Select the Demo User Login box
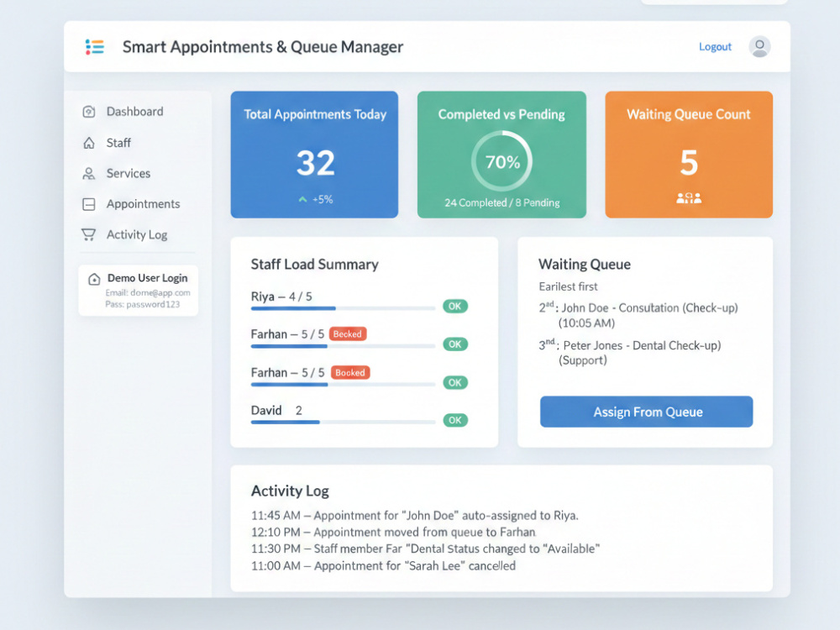This screenshot has width=840, height=630. coord(139,291)
